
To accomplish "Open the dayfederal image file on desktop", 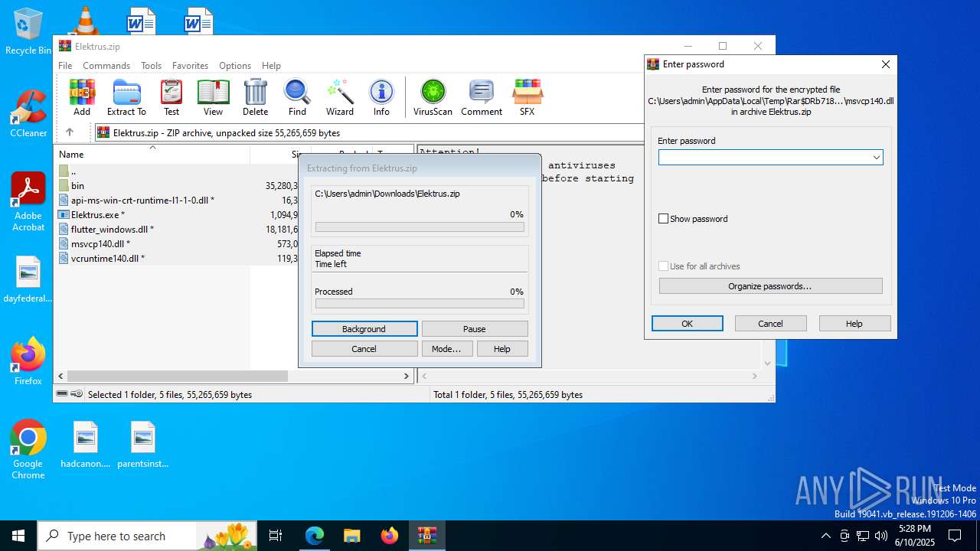I will (28, 279).
